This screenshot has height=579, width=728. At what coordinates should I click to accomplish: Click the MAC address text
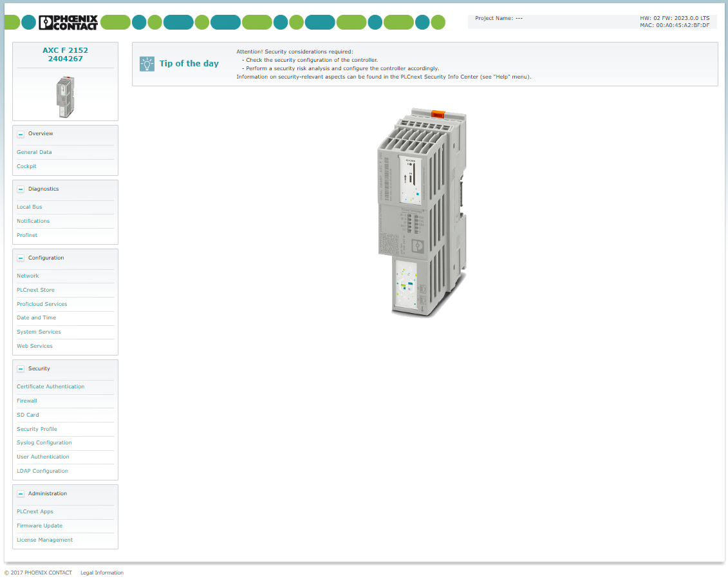[675, 26]
